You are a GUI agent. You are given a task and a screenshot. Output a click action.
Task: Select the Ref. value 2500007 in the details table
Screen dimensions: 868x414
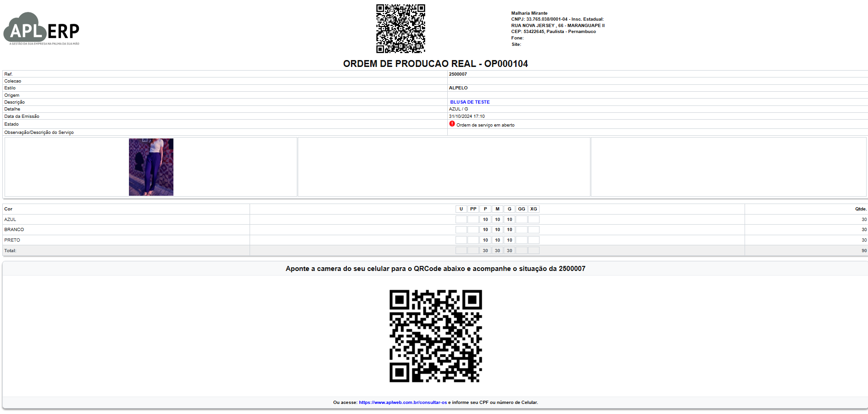(458, 74)
